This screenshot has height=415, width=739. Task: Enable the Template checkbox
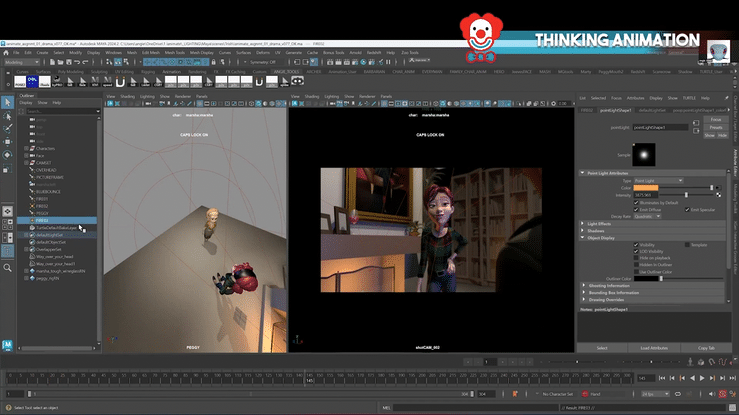coord(687,245)
